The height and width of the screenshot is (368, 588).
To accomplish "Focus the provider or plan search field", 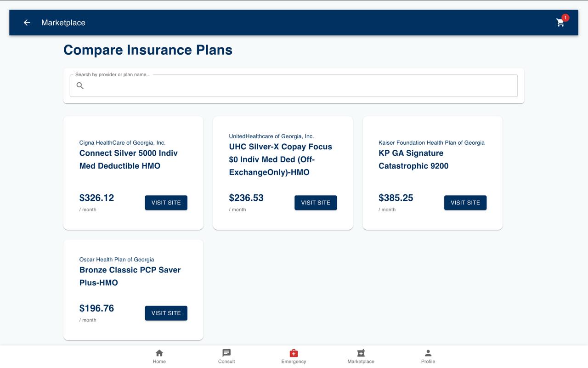I will (x=299, y=86).
